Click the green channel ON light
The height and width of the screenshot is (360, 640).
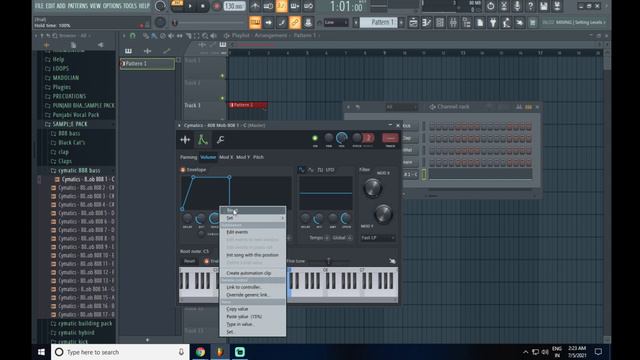(315, 139)
